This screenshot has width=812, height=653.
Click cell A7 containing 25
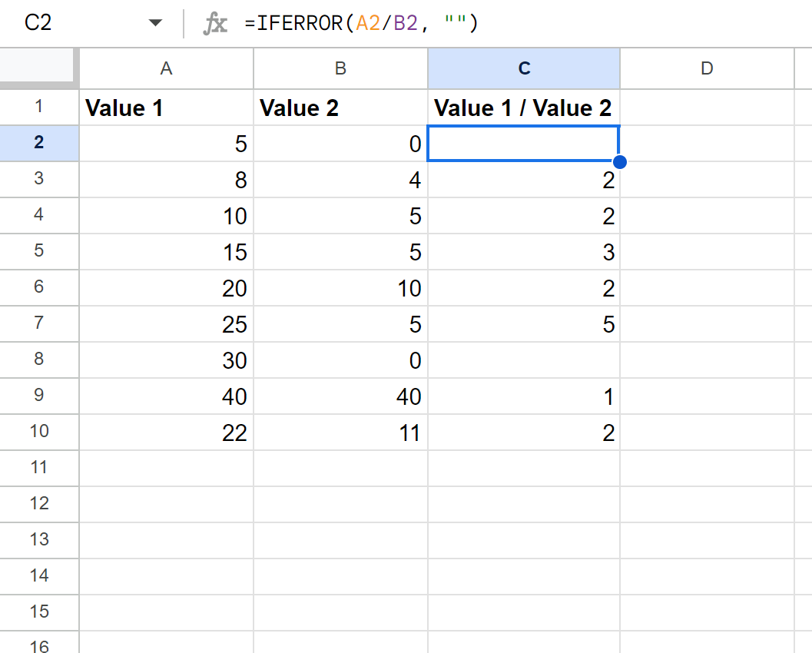click(166, 323)
